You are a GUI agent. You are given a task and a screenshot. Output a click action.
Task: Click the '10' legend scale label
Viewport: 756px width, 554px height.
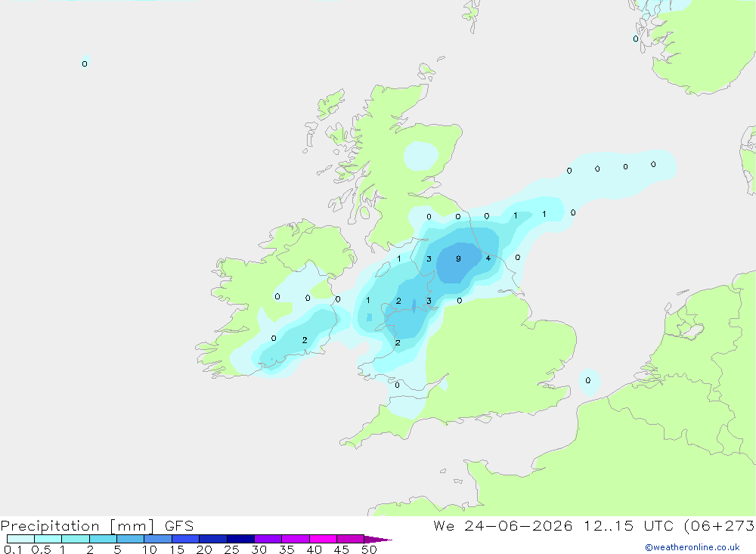coord(149,549)
